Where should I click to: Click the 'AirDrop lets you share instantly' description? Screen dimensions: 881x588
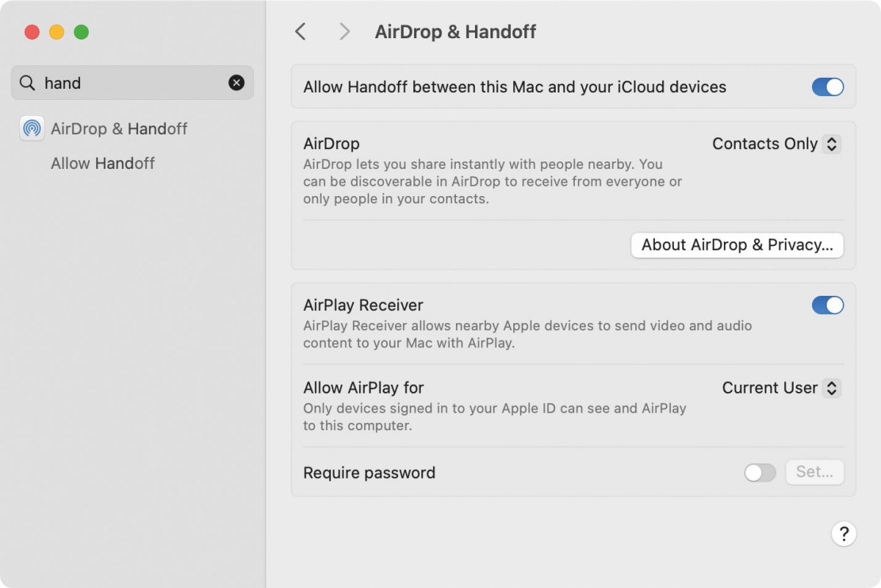pyautogui.click(x=493, y=181)
